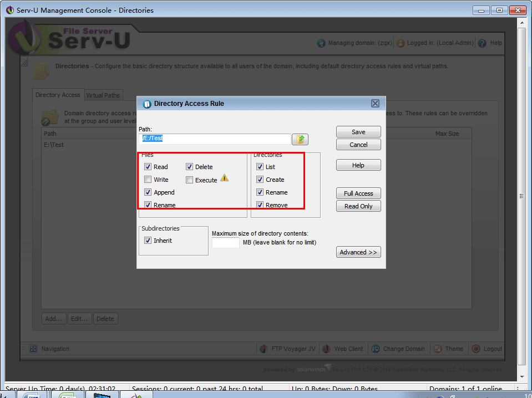Expand options with Advanced >> button
This screenshot has width=532, height=398.
tap(358, 252)
